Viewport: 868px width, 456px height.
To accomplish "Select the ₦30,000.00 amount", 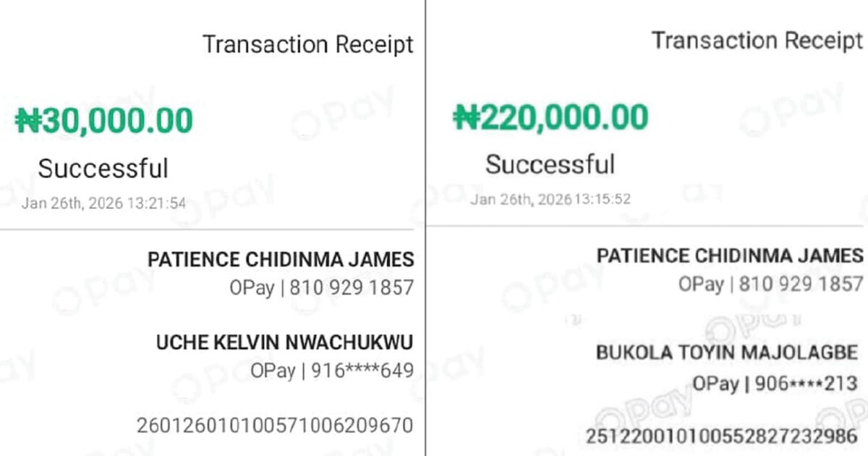I will [x=104, y=121].
